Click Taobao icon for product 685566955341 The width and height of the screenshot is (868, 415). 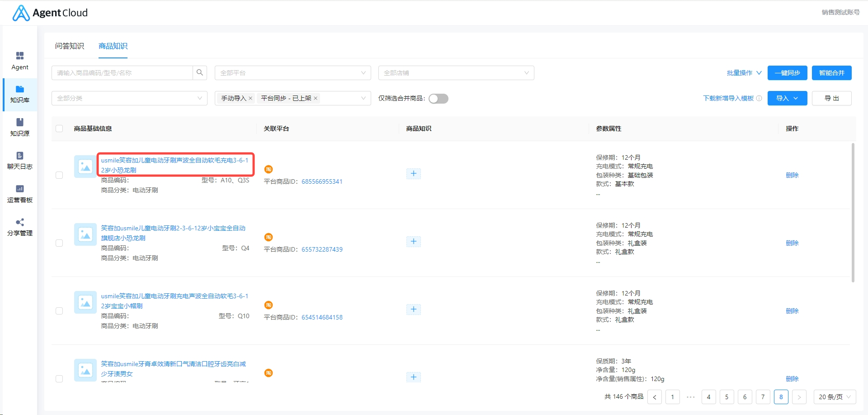(269, 169)
